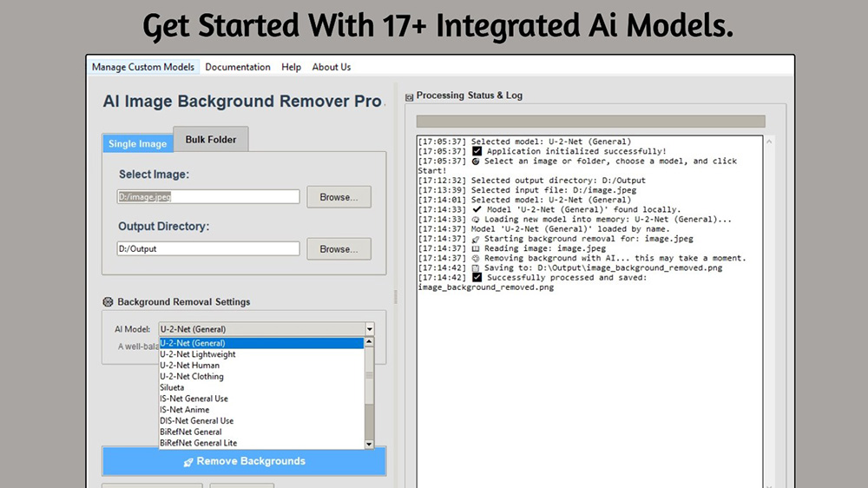Click the rocket icon on Remove Backgrounds
The image size is (868, 488).
pyautogui.click(x=188, y=462)
